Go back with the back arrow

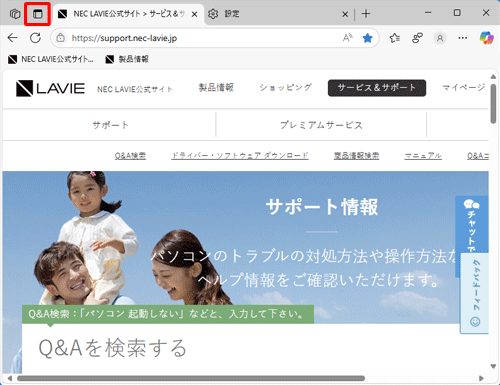(x=13, y=38)
